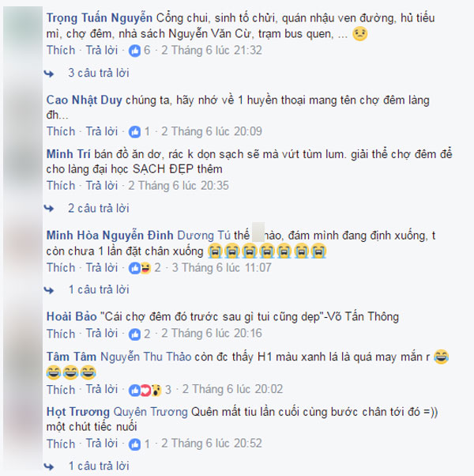Screen dimensions: 474x476
Task: Open the reaction icons on Tâm Tâm's comment
Action: (x=145, y=390)
